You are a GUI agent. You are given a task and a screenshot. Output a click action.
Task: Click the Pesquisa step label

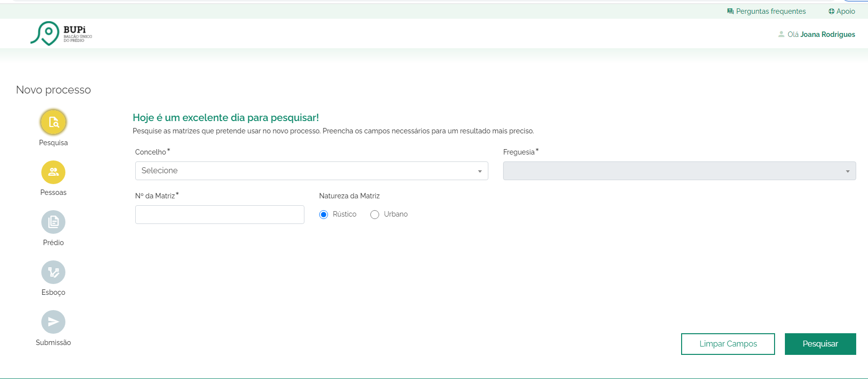pos(53,143)
